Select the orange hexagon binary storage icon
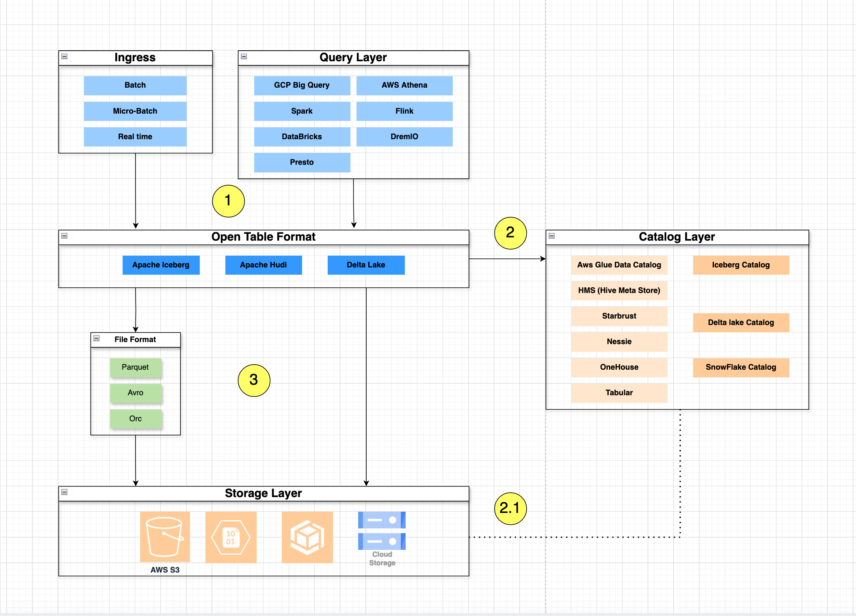This screenshot has width=856, height=616. pos(231,537)
